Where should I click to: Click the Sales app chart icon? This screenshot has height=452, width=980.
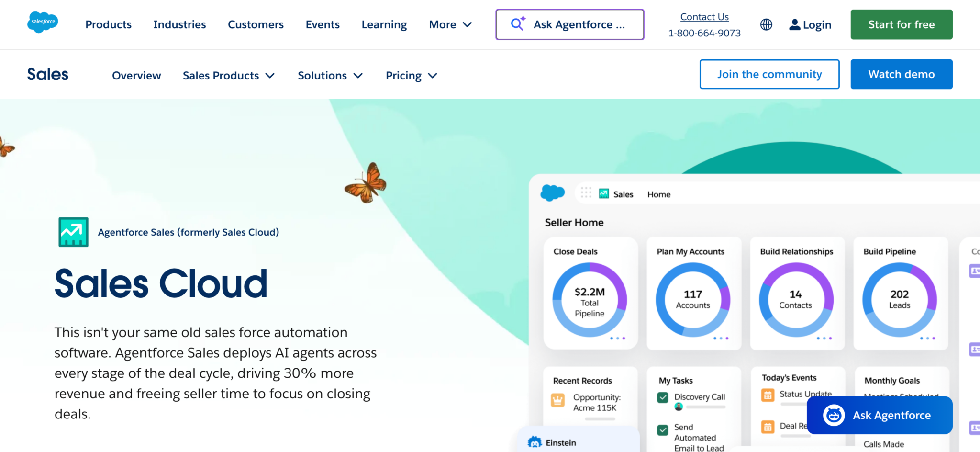pos(604,193)
